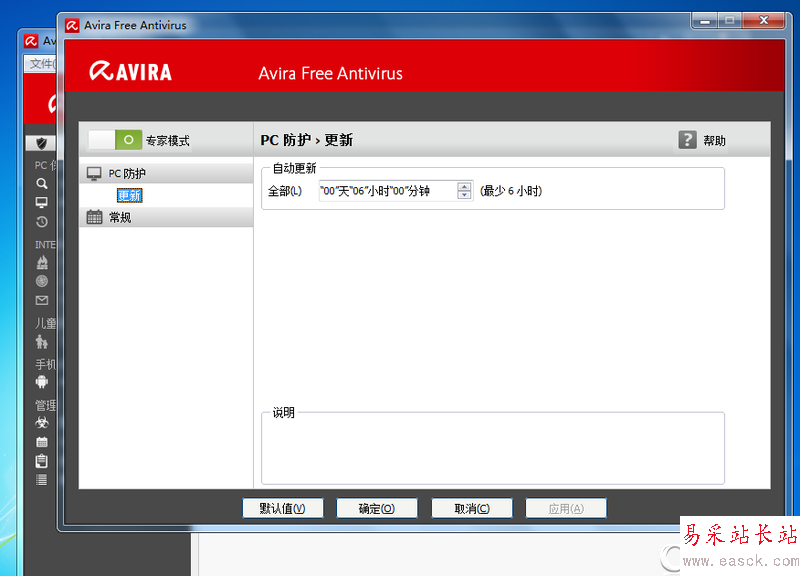Minimize the Avira settings dialog
Screen dimensions: 800x576
tap(705, 20)
